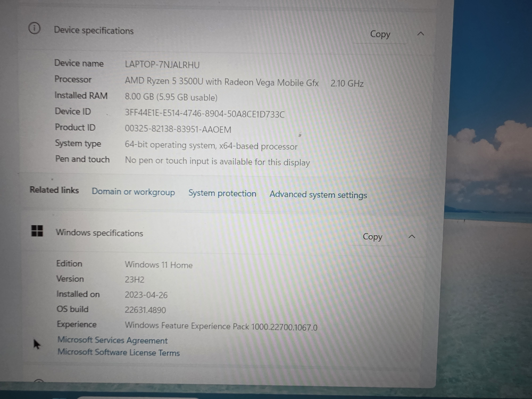Collapse the Device specifications section
This screenshot has height=399, width=532.
click(420, 34)
